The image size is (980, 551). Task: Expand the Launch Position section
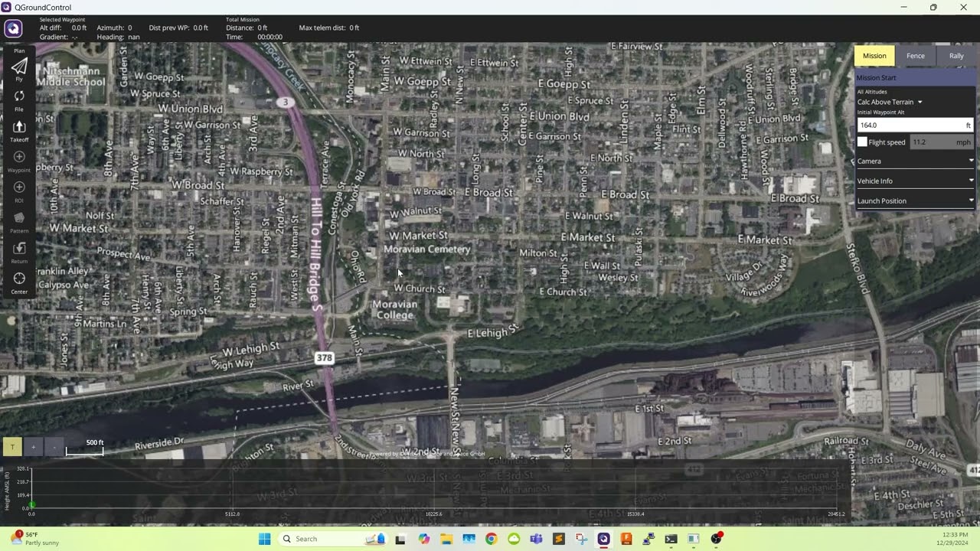(915, 201)
